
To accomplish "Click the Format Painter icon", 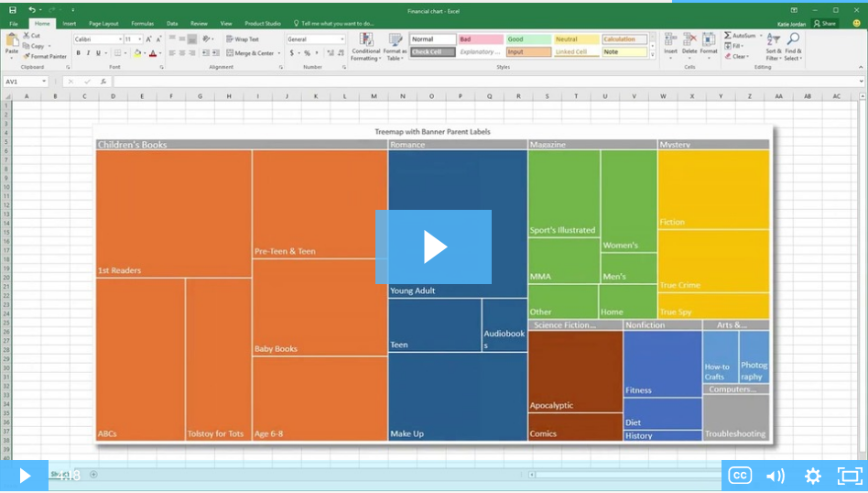I will tap(27, 56).
